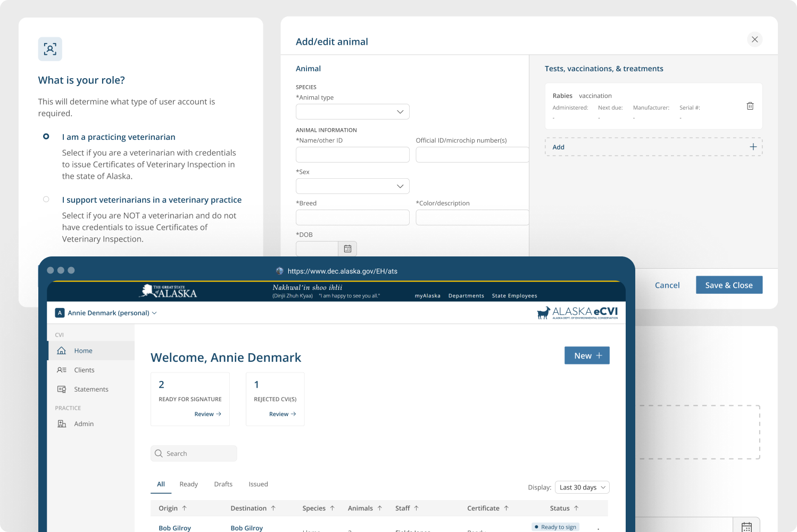The height and width of the screenshot is (532, 797).
Task: Click the Save & Close button
Action: pos(728,285)
